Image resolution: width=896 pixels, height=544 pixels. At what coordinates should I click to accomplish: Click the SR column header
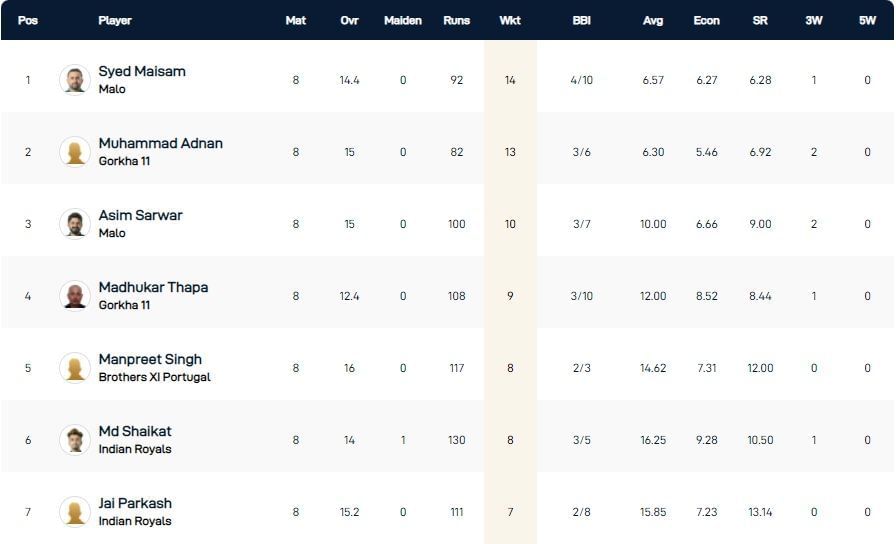(x=760, y=20)
